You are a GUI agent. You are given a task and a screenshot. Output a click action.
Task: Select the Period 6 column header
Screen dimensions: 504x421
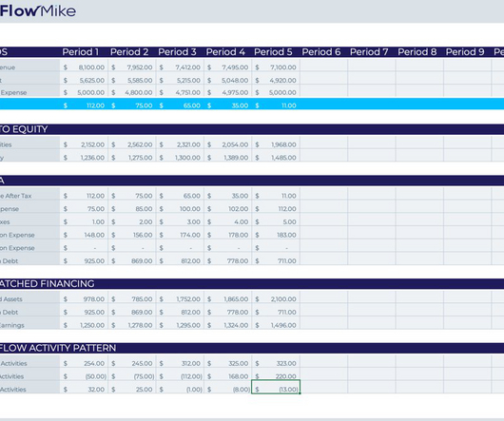321,52
